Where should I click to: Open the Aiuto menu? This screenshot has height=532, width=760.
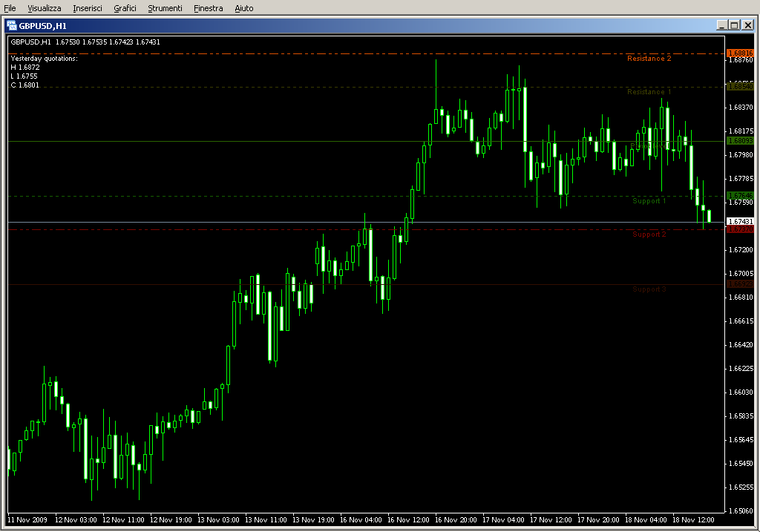pyautogui.click(x=243, y=8)
